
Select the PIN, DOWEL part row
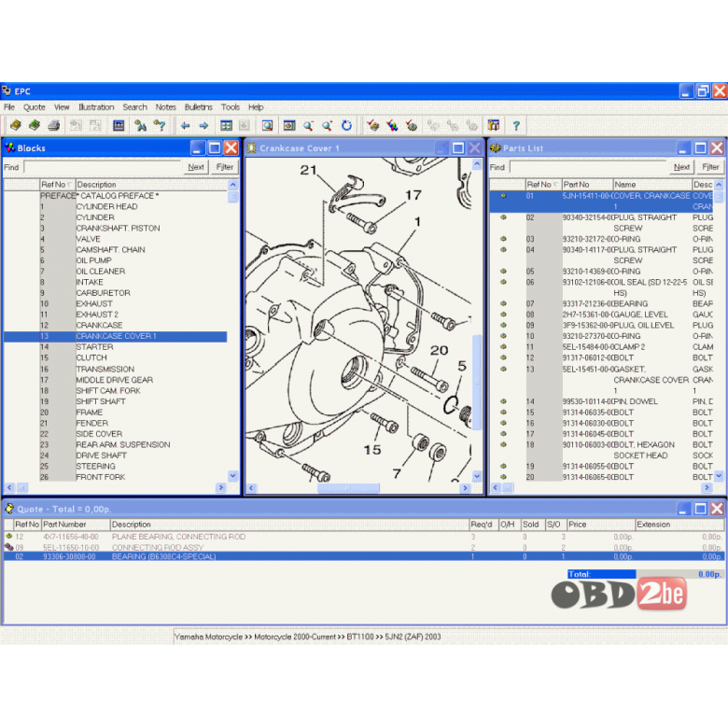[x=601, y=401]
